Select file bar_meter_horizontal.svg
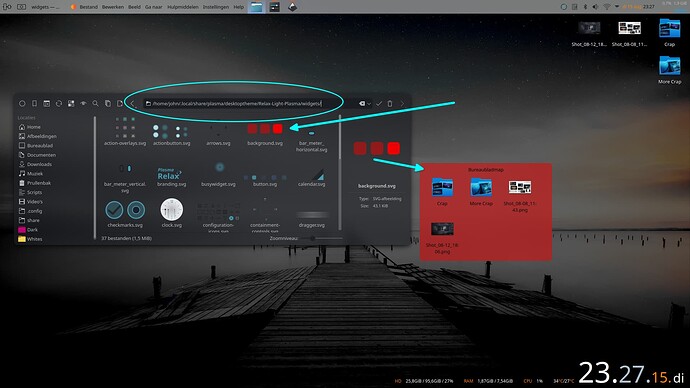 click(x=312, y=140)
